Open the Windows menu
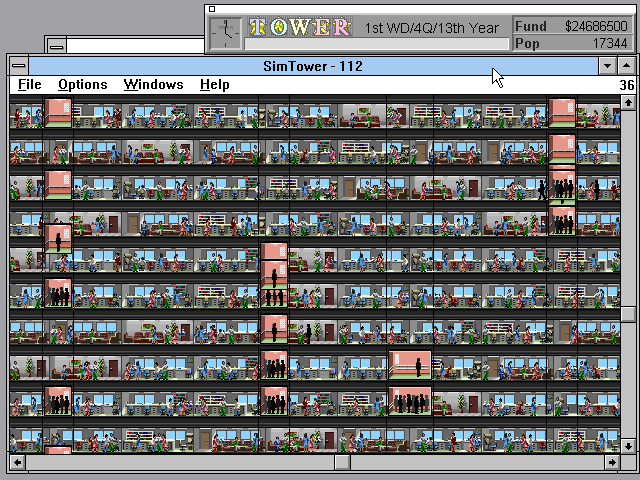The height and width of the screenshot is (480, 640). (x=153, y=84)
